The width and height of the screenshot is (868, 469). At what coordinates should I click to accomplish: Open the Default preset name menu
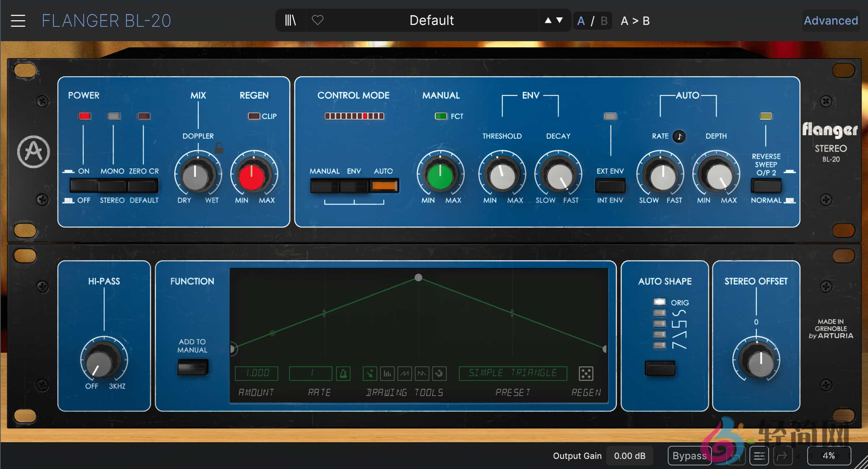click(431, 21)
